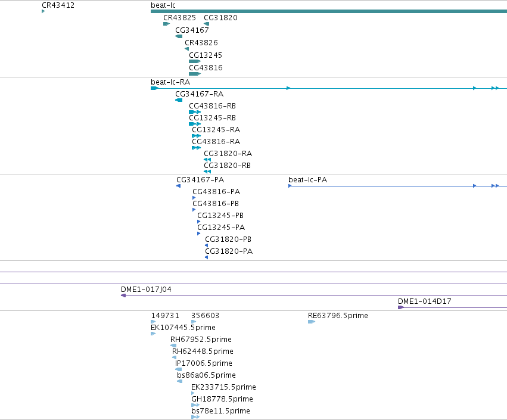The height and width of the screenshot is (420, 507).
Task: Select the beat-Ic-PA label text
Action: 308,180
